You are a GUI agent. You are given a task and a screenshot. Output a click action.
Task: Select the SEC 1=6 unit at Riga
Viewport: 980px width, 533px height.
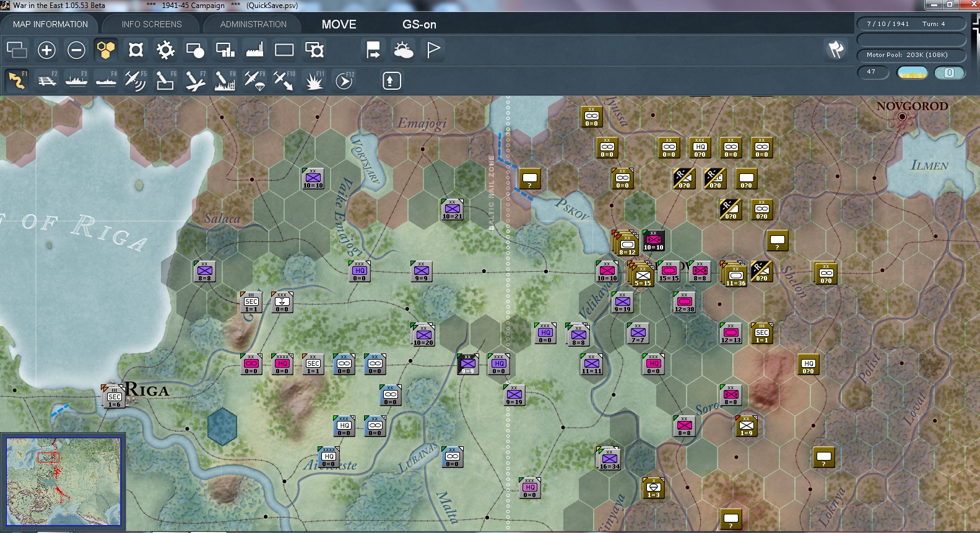pos(114,397)
